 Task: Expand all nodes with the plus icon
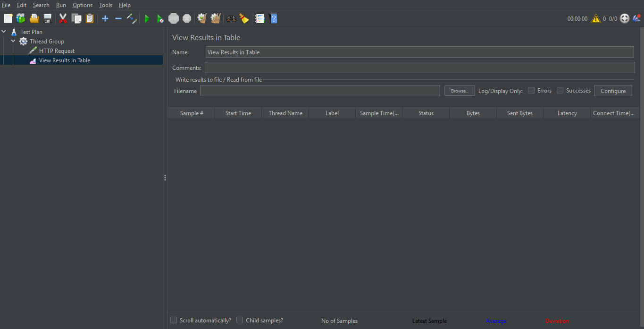pyautogui.click(x=105, y=18)
